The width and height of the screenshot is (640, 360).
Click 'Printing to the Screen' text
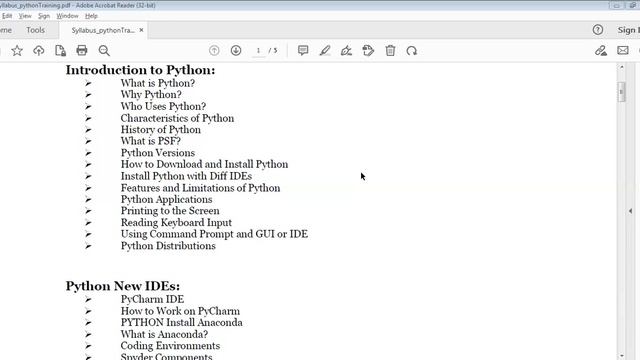pos(170,211)
